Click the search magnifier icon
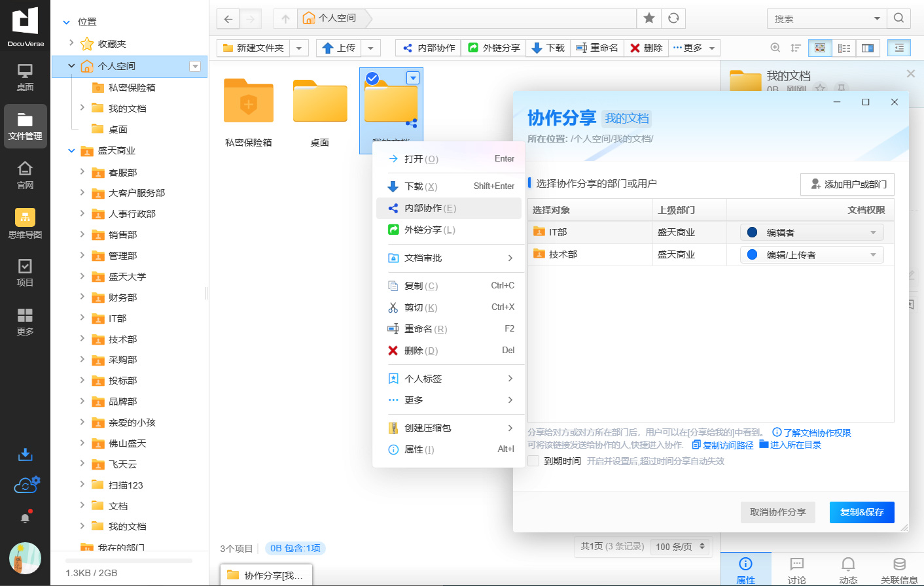Image resolution: width=924 pixels, height=586 pixels. pos(898,18)
